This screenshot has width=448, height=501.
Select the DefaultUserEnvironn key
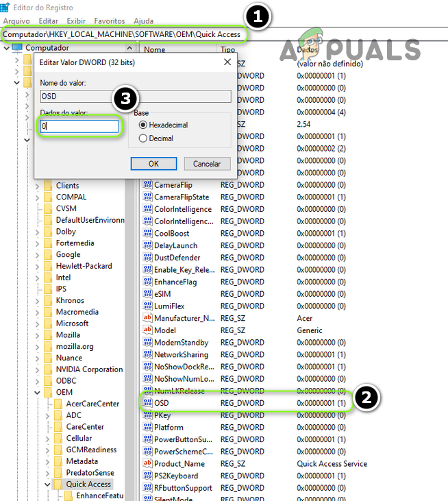90,220
